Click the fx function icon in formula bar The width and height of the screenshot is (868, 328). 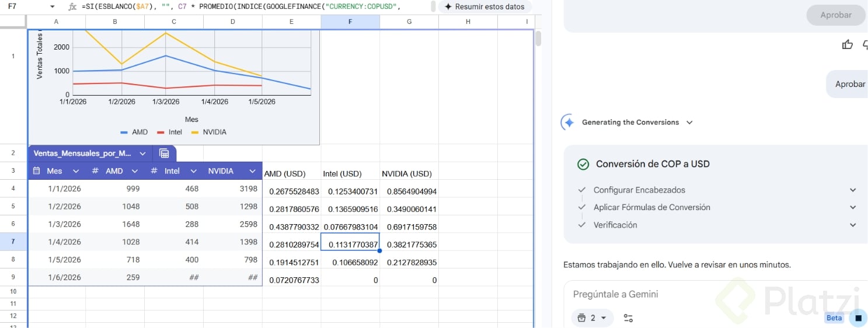point(72,7)
